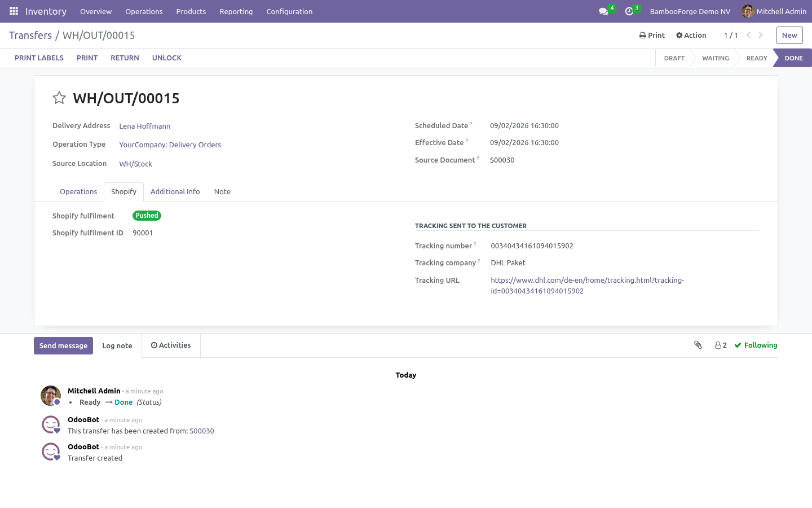Open BambooForge Demo NV company switcher
This screenshot has width=812, height=508.
[690, 11]
